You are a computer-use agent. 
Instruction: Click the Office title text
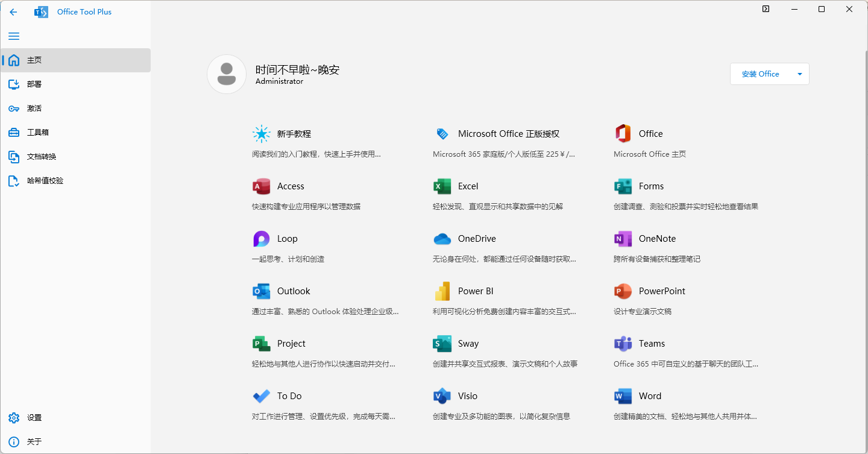(x=651, y=134)
